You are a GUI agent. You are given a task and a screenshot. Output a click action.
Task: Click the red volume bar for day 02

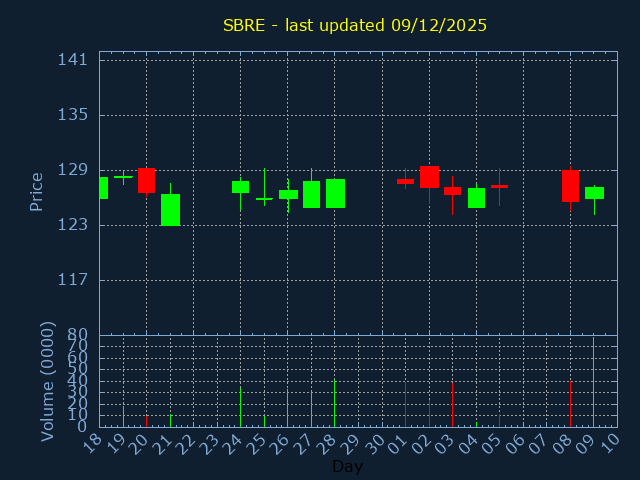point(429,413)
